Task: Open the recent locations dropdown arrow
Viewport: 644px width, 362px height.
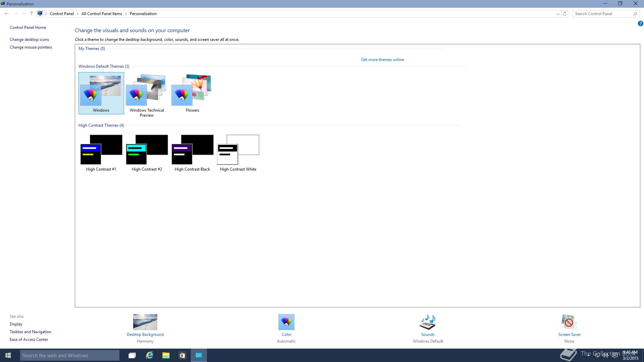Action: [24, 14]
